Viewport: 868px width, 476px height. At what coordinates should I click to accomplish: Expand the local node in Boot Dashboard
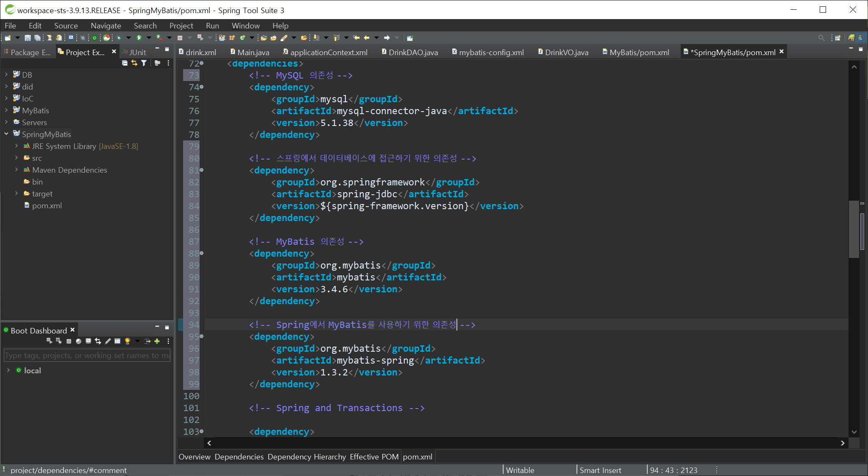pos(8,370)
